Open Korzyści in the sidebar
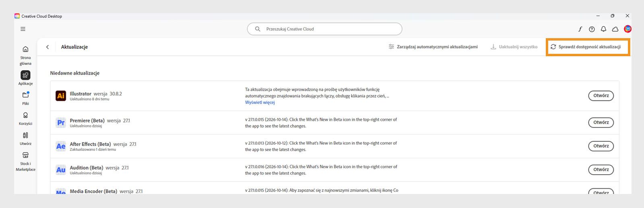The image size is (644, 208). [x=25, y=118]
